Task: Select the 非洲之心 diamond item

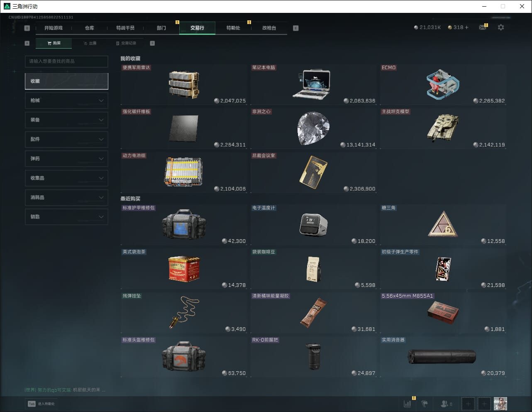Action: click(313, 128)
